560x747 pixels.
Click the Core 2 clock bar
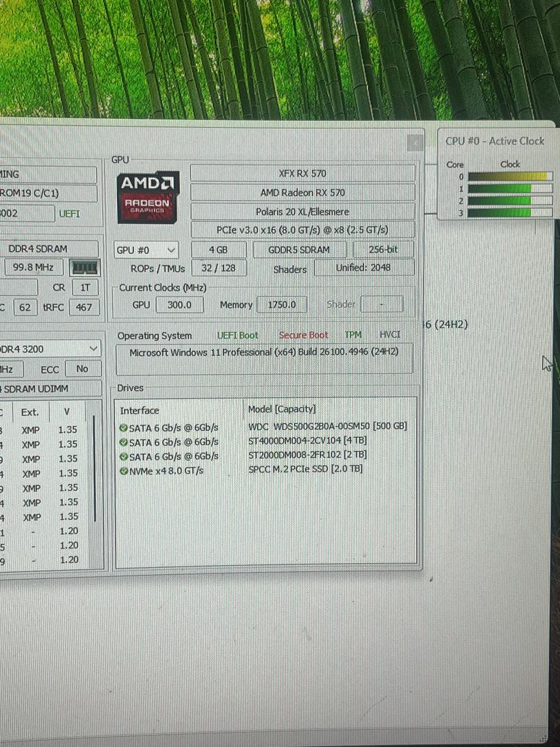510,201
